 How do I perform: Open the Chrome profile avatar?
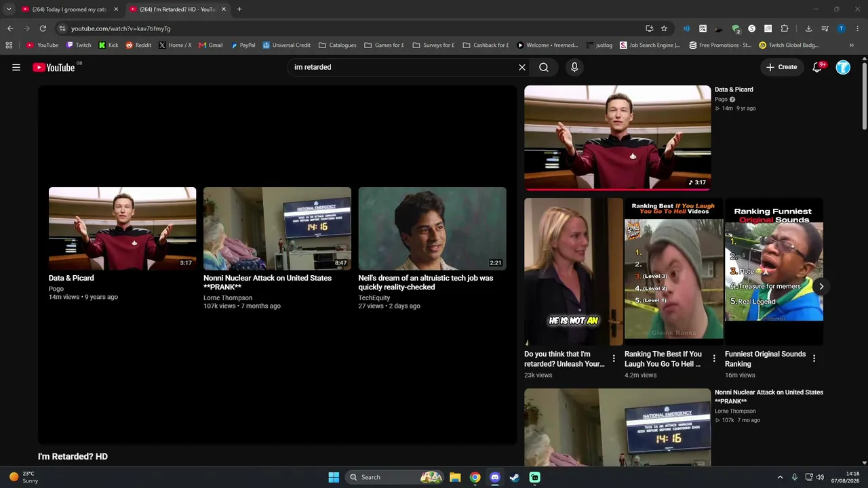[841, 28]
